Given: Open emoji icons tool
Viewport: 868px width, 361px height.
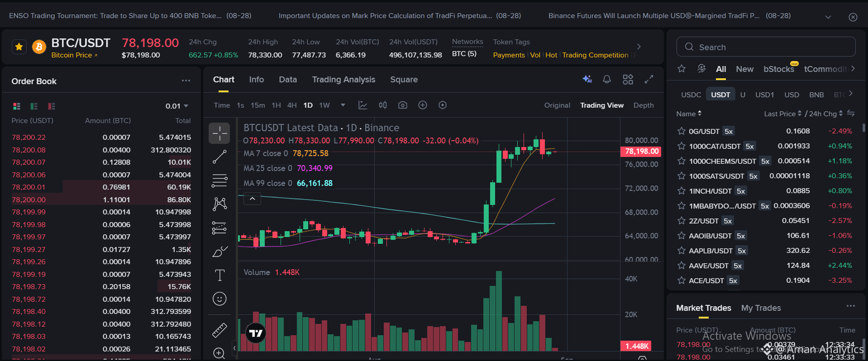Looking at the screenshot, I should (219, 299).
